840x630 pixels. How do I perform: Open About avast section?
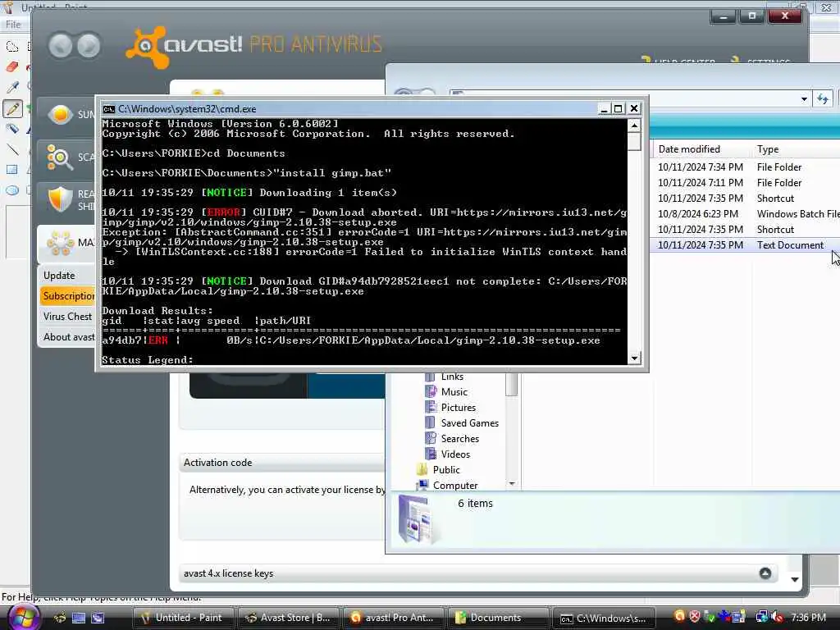pyautogui.click(x=67, y=337)
